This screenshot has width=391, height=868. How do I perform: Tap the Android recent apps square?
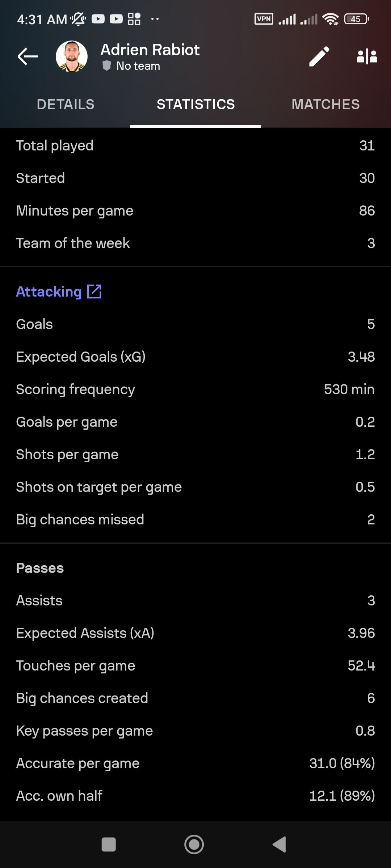[x=109, y=845]
